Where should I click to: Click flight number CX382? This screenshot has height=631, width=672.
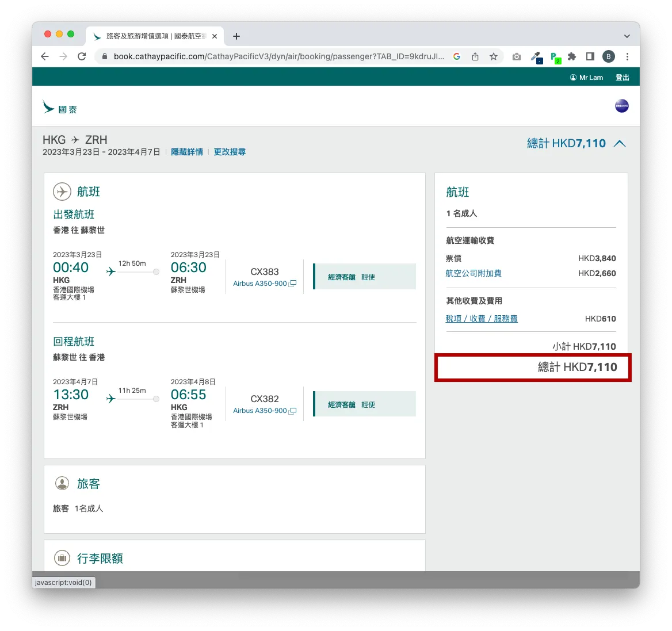point(265,399)
